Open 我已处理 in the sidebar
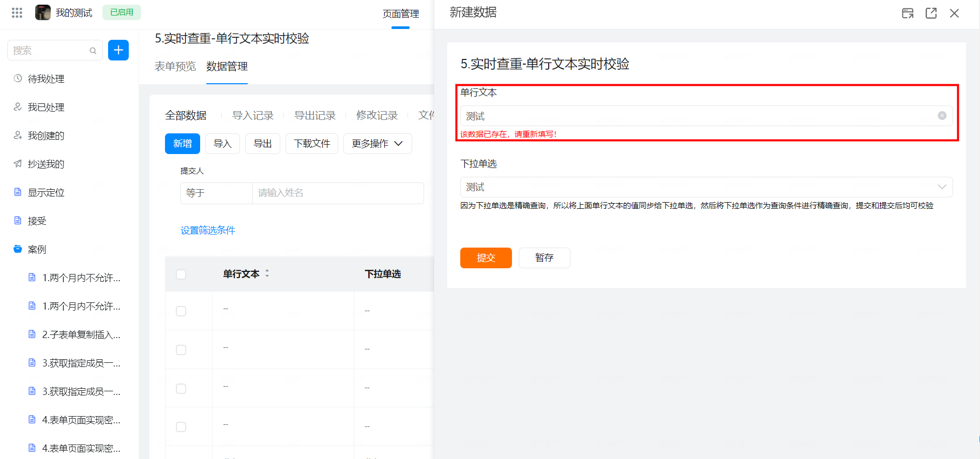Image resolution: width=980 pixels, height=459 pixels. [x=46, y=107]
